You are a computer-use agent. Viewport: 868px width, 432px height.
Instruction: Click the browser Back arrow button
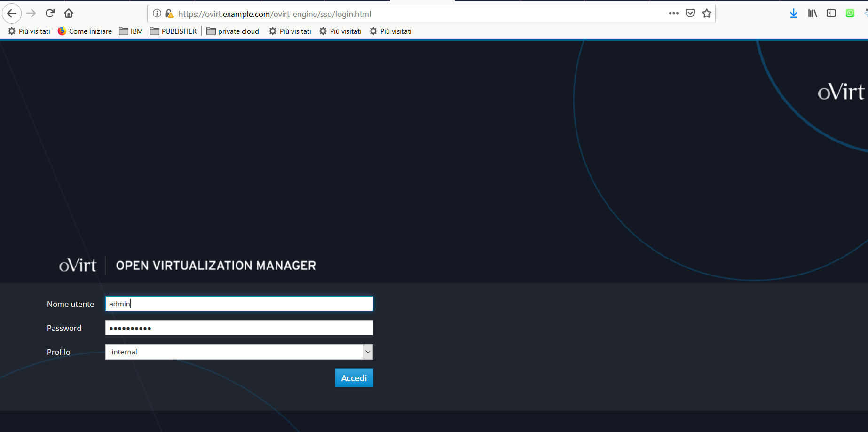pos(12,13)
